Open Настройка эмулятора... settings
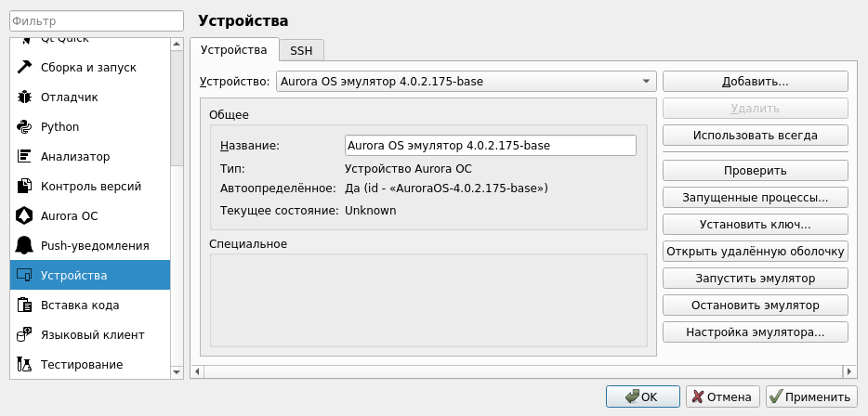 (755, 332)
